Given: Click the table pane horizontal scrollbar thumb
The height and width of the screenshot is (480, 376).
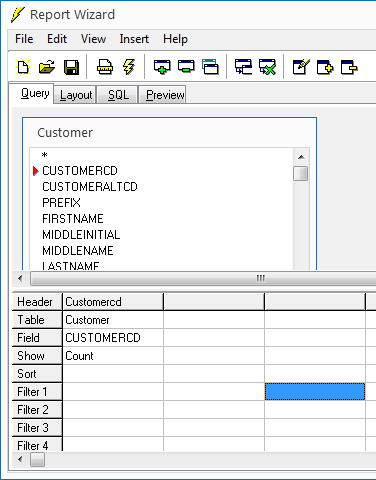Looking at the screenshot, I should coord(204,278).
